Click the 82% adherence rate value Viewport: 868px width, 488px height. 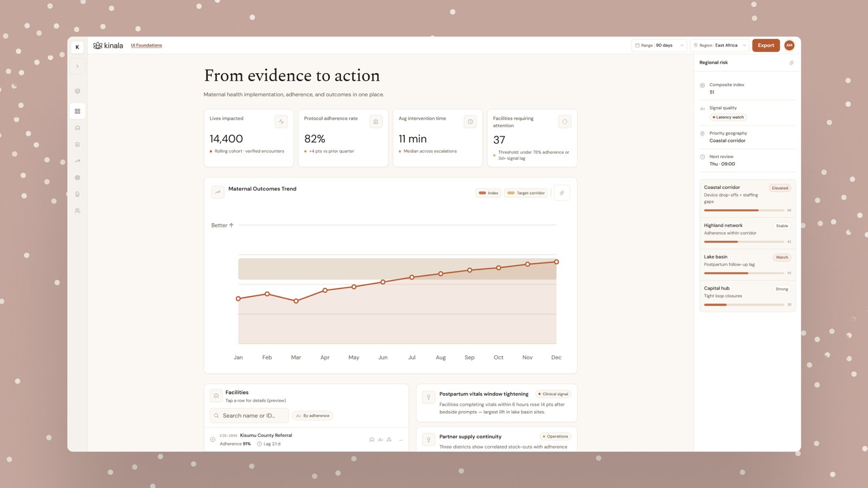[x=315, y=139]
